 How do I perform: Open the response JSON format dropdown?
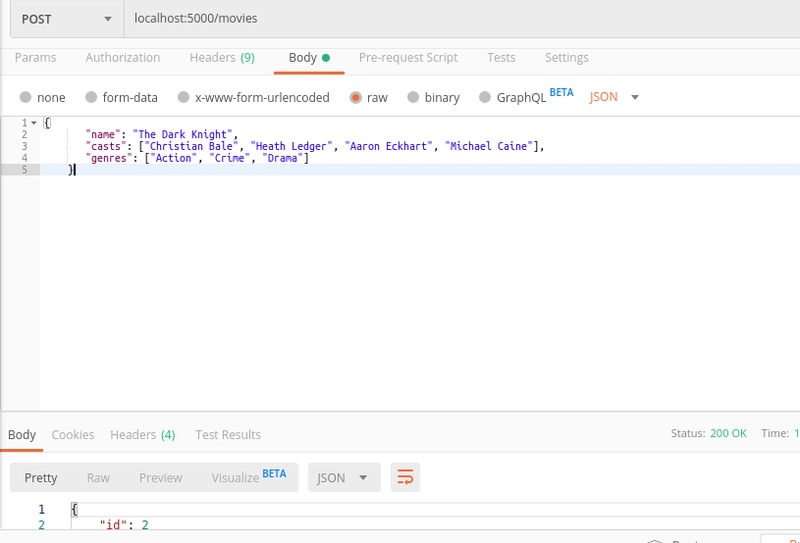[344, 478]
